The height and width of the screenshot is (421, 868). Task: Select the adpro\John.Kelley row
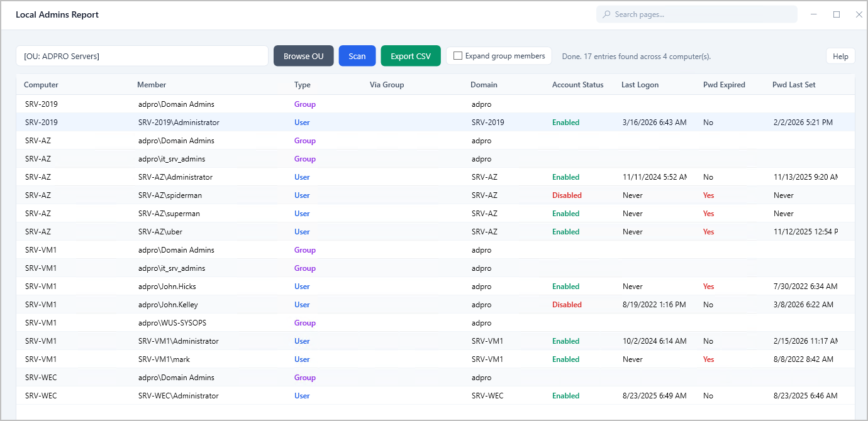tap(168, 305)
